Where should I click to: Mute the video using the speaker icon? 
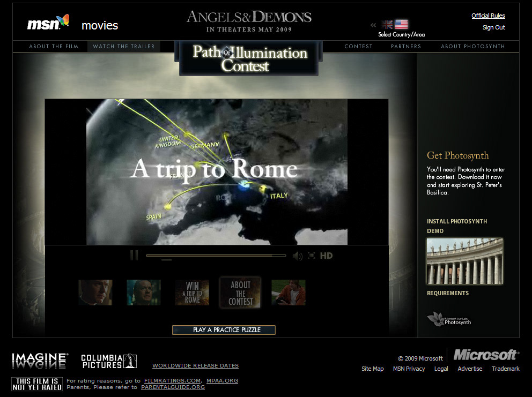[298, 256]
